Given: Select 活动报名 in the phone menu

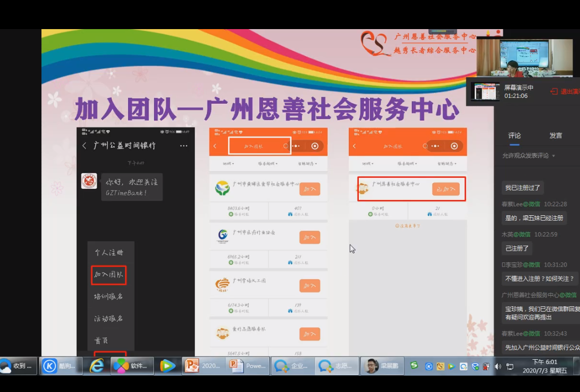Looking at the screenshot, I should [109, 318].
